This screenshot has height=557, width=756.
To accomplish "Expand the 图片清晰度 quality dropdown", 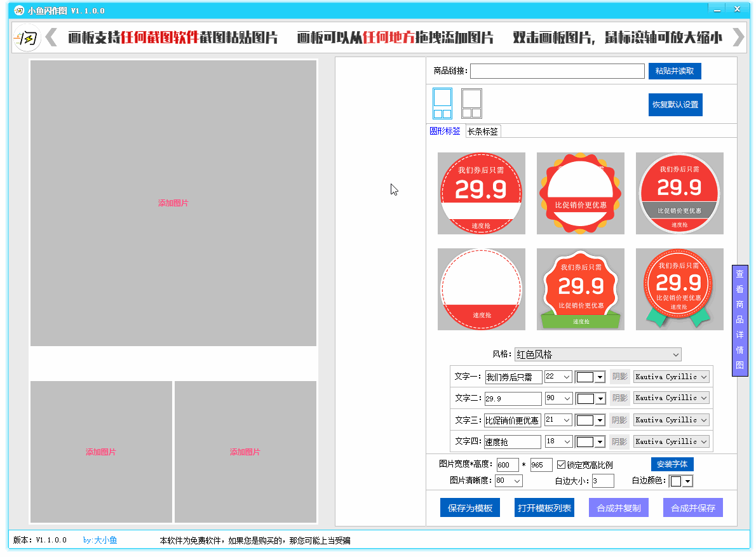I will coord(508,481).
